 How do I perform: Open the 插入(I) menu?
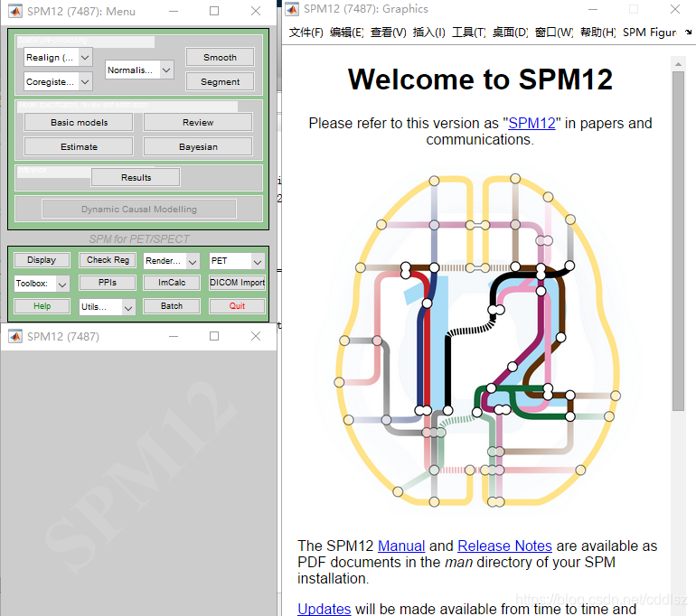coord(428,33)
